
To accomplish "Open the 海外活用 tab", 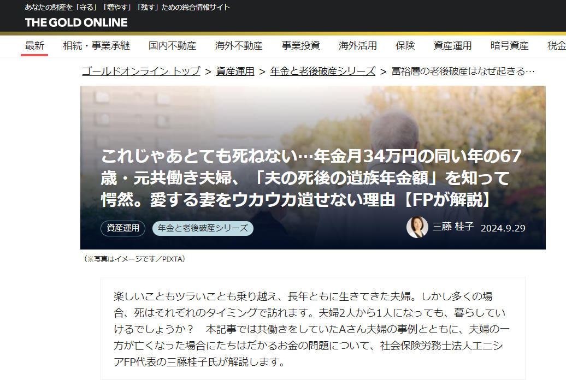I will (x=358, y=46).
